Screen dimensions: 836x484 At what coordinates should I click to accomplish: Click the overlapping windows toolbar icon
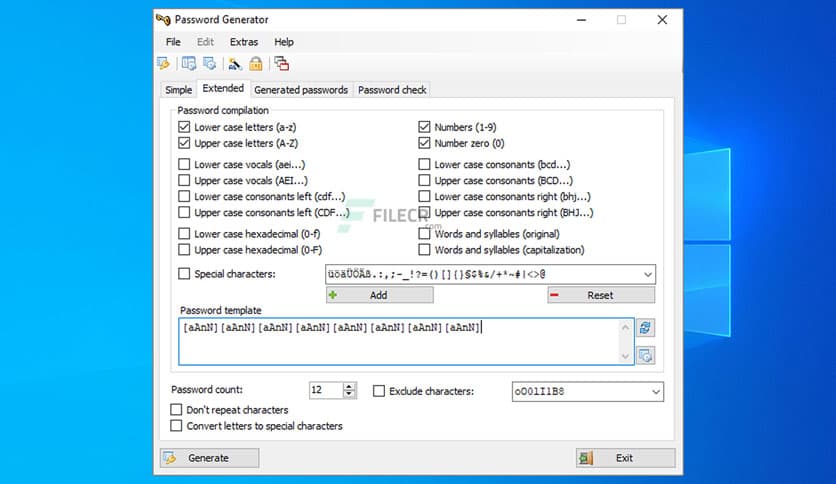point(282,64)
